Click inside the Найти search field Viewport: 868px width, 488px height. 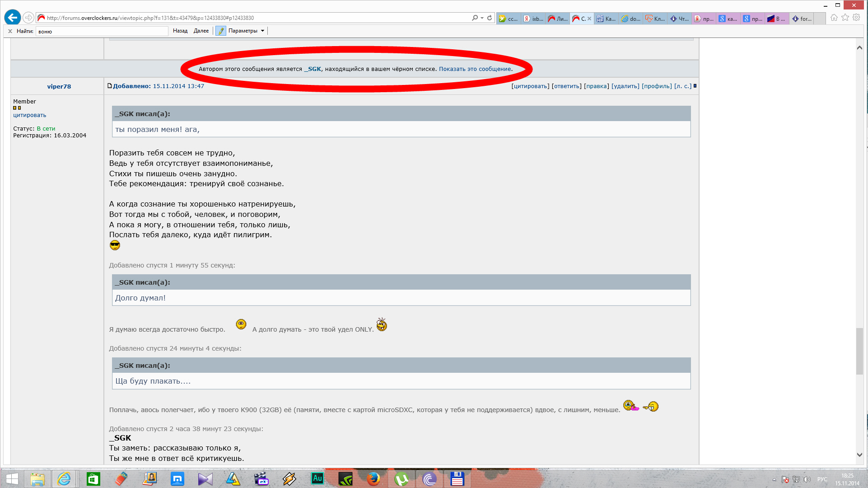point(102,31)
